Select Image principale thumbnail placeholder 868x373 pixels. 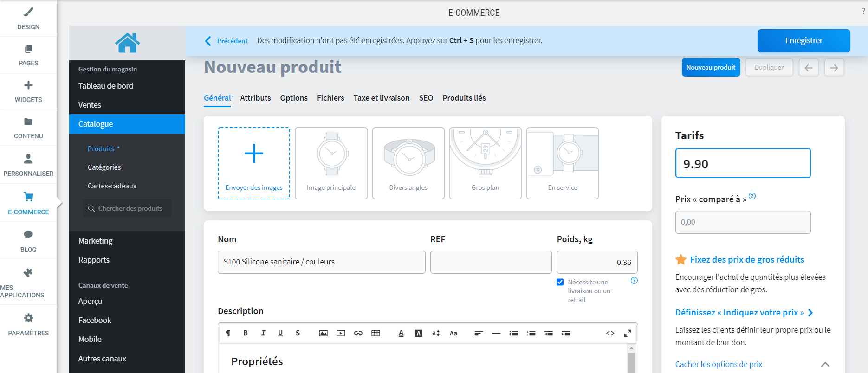pyautogui.click(x=331, y=163)
